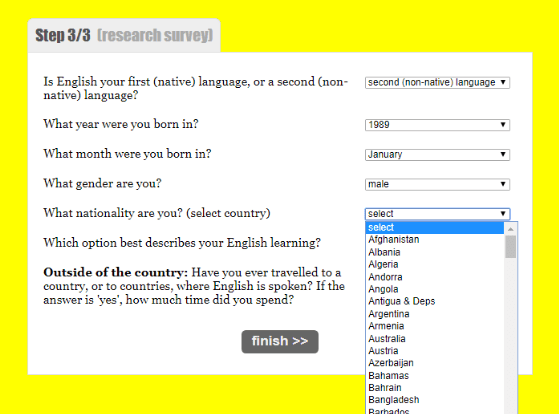Click the 'Outside of the country:' bold label
Screen dimensions: 559x414
click(x=115, y=272)
